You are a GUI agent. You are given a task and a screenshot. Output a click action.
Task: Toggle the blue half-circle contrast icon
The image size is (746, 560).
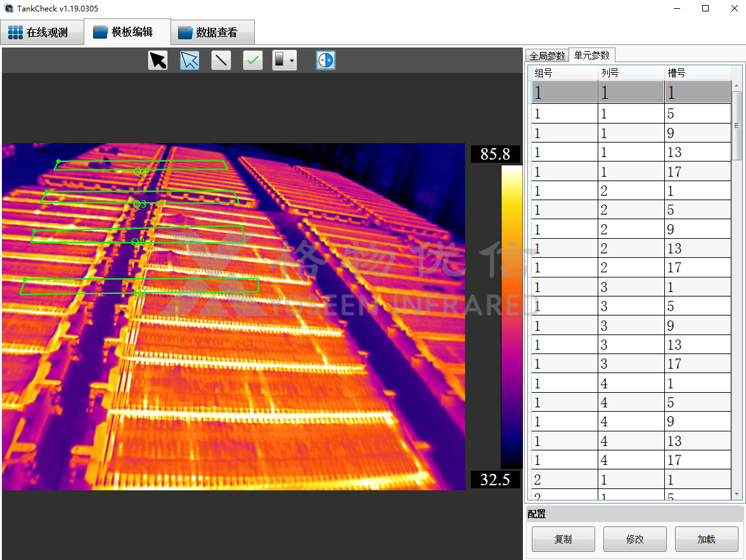pos(326,60)
